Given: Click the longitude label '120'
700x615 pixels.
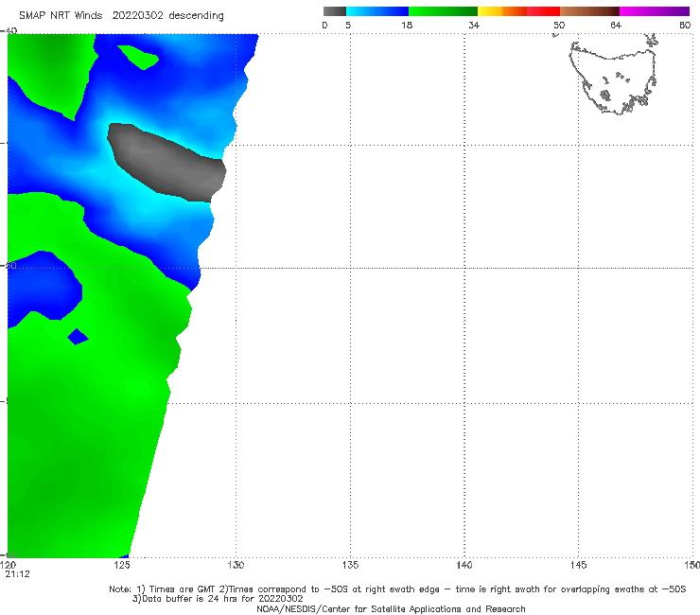Looking at the screenshot, I should click(9, 566).
